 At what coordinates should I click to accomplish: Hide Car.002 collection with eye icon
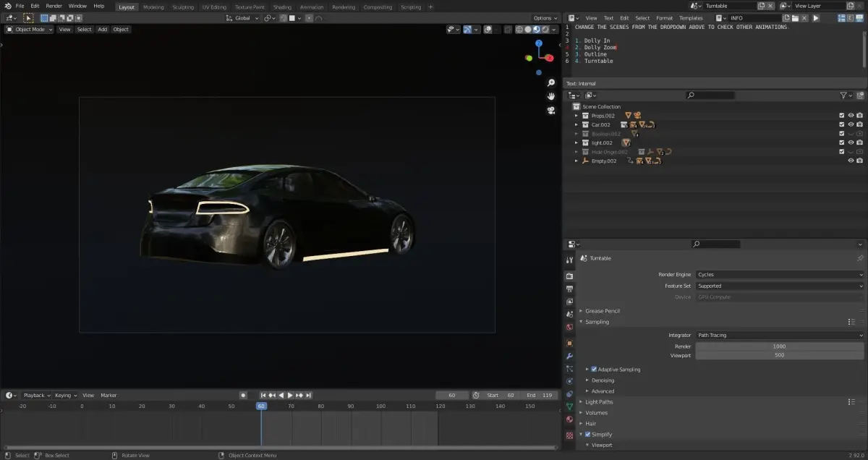[x=851, y=124]
